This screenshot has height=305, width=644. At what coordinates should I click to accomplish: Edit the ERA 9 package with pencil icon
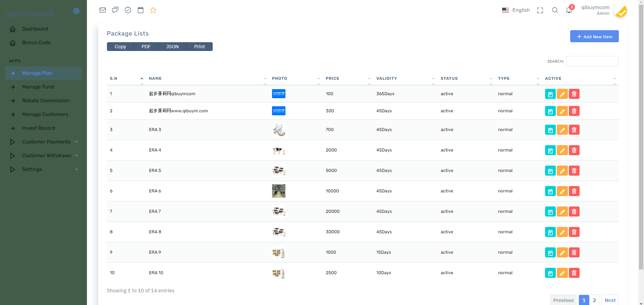[x=562, y=252]
